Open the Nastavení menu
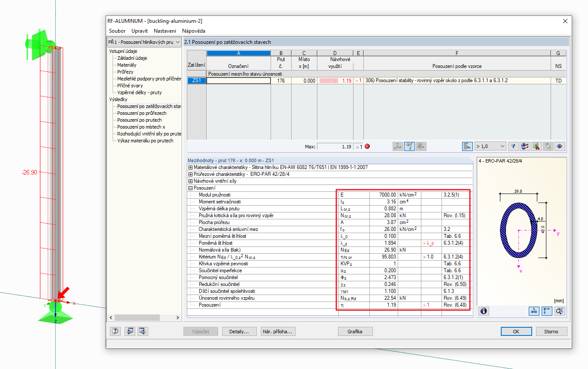The image size is (588, 369). [x=165, y=31]
